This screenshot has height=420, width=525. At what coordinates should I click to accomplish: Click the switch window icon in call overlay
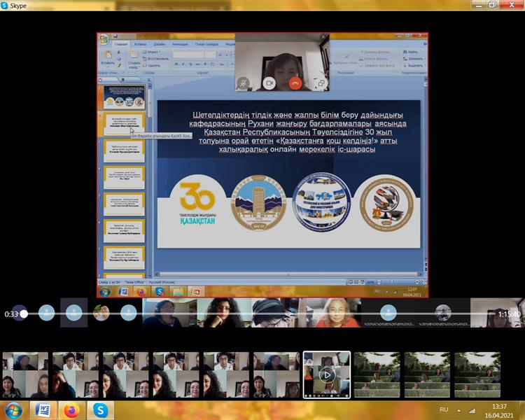(321, 83)
